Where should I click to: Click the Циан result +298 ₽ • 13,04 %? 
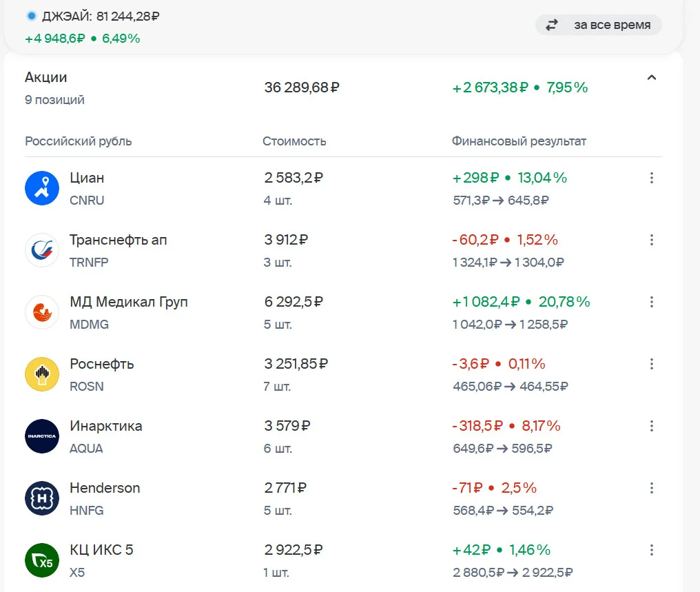tap(510, 178)
